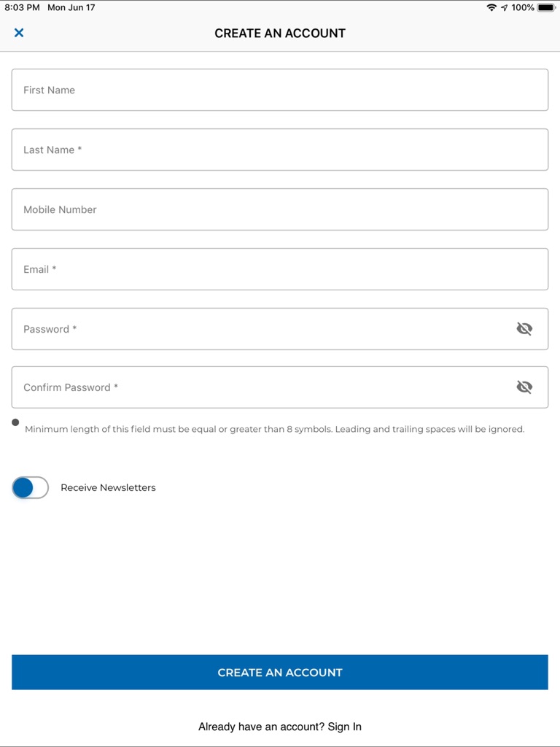560x747 pixels.
Task: Tap the location arrow status icon
Action: [x=504, y=7]
